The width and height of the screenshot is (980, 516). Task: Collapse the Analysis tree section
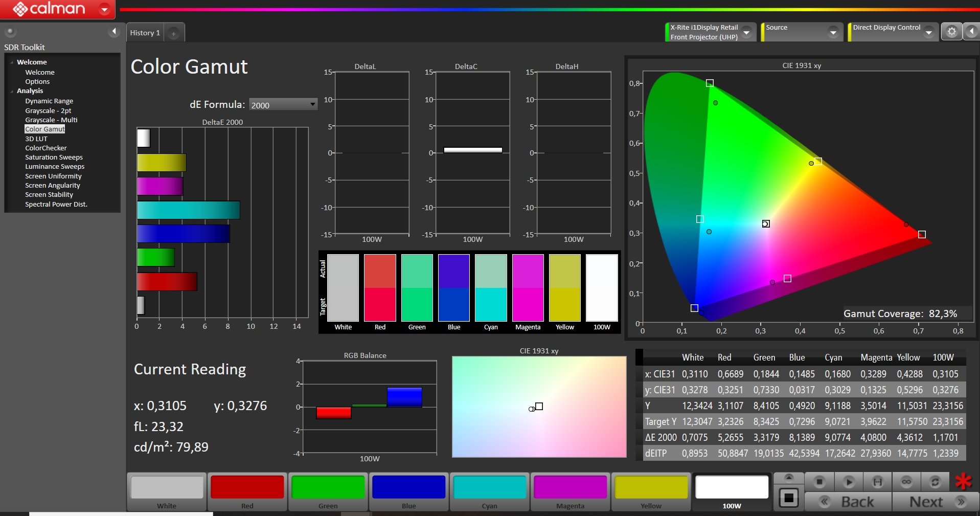click(12, 91)
